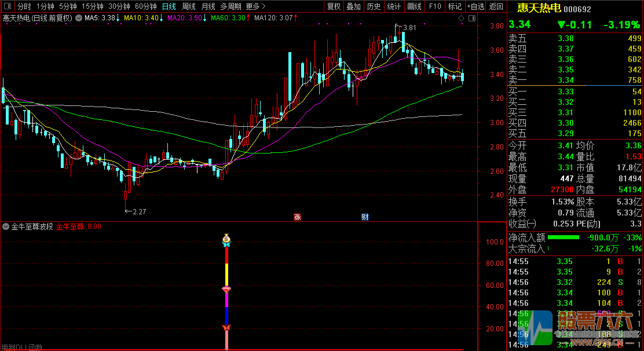This screenshot has height=351, width=644.
Task: Expand the 更多 period options
Action: 255,7
